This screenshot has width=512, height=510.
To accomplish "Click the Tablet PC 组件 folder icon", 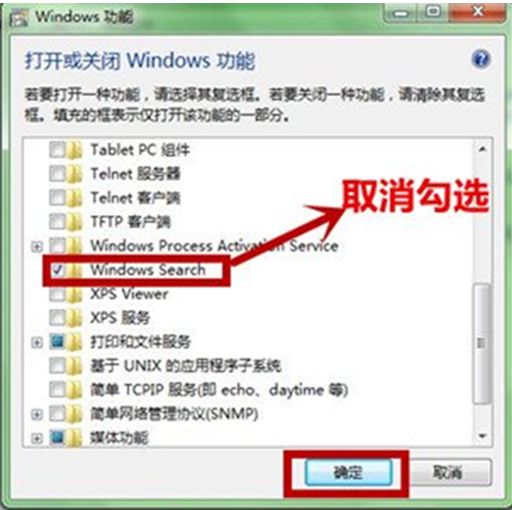I will pos(74,150).
